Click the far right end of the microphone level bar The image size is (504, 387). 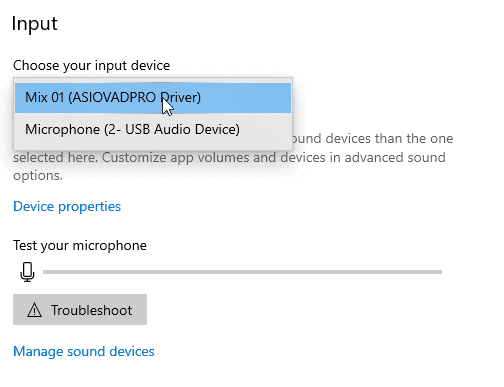click(439, 272)
